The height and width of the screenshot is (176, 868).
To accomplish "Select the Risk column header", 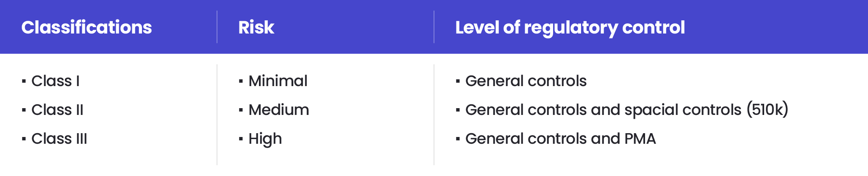I will 256,28.
